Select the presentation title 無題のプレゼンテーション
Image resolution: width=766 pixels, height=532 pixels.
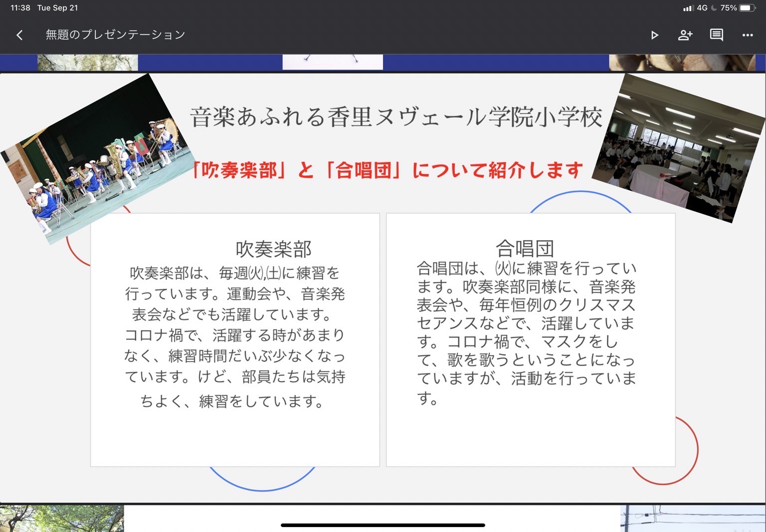(x=116, y=34)
